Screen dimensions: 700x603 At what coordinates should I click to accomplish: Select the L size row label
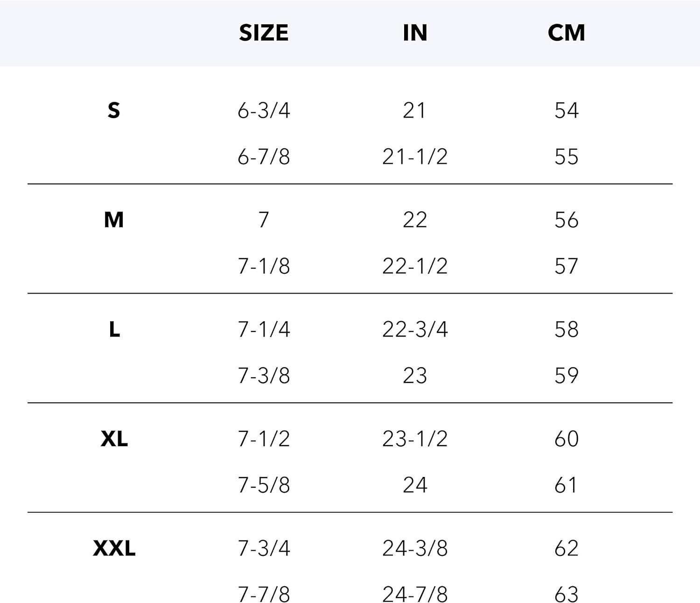click(x=114, y=330)
